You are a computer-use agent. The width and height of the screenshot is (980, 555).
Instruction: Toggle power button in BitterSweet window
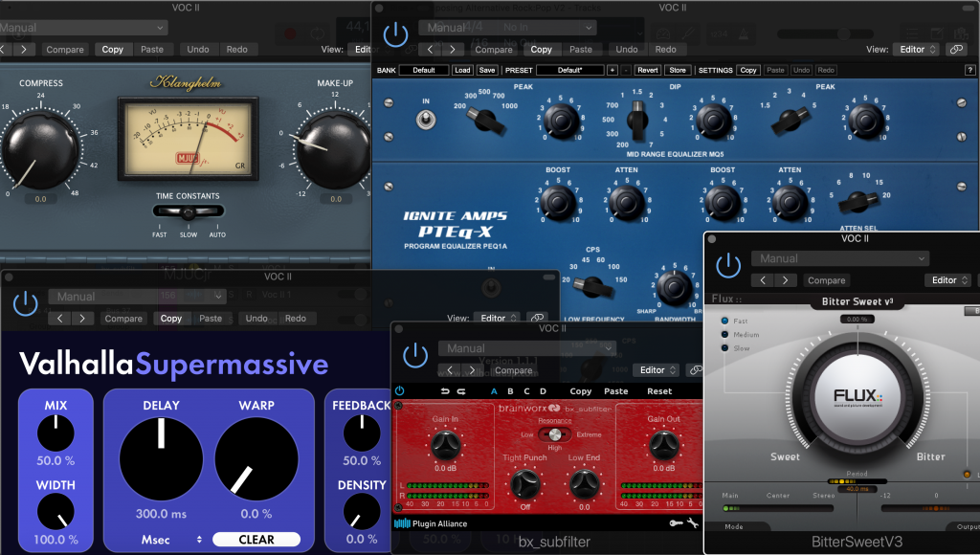click(x=728, y=266)
